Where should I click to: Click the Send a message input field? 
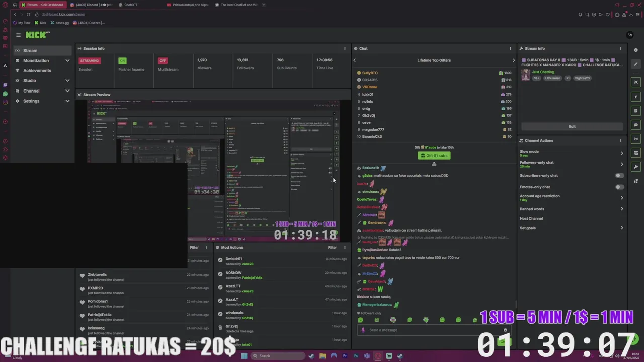pyautogui.click(x=433, y=330)
